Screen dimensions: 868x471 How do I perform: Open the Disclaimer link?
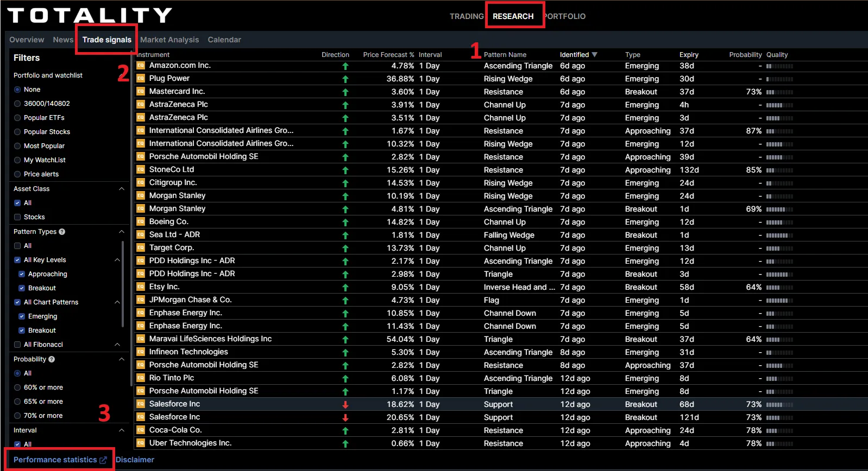[135, 460]
